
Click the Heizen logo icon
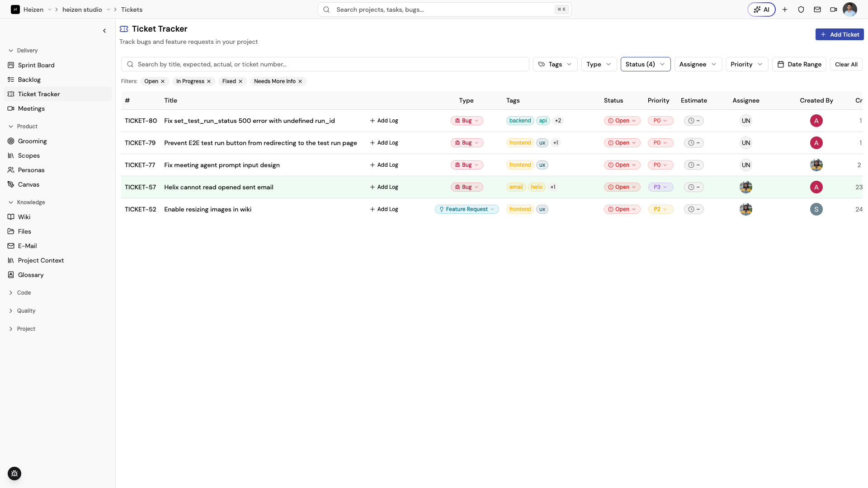tap(15, 9)
